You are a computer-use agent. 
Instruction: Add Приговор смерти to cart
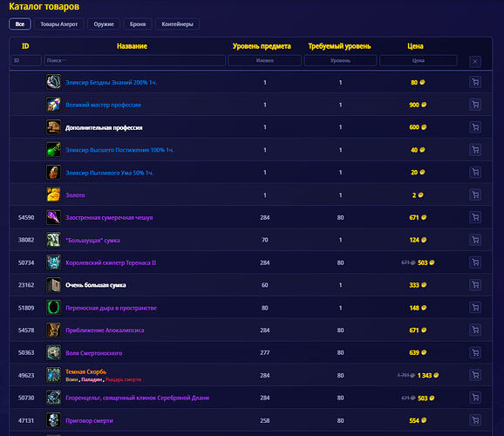point(475,420)
